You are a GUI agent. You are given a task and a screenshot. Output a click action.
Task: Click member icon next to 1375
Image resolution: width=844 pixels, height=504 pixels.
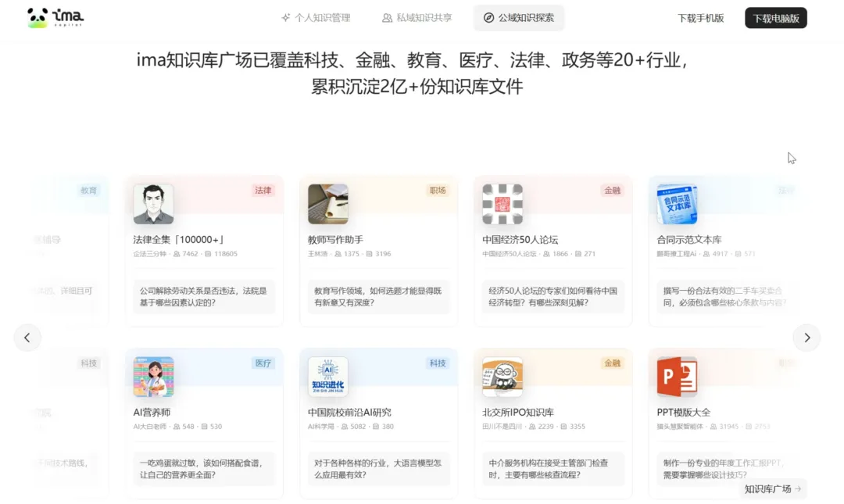click(338, 254)
